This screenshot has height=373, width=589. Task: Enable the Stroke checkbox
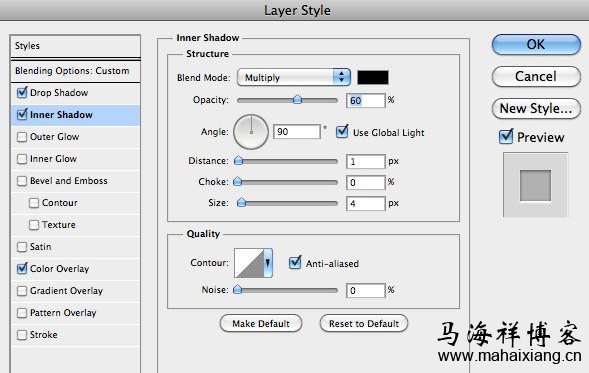(22, 335)
